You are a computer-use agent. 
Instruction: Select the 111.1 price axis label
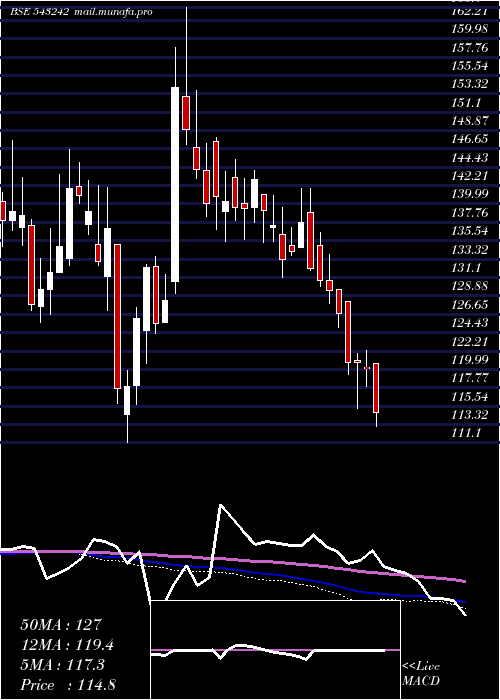click(x=466, y=433)
